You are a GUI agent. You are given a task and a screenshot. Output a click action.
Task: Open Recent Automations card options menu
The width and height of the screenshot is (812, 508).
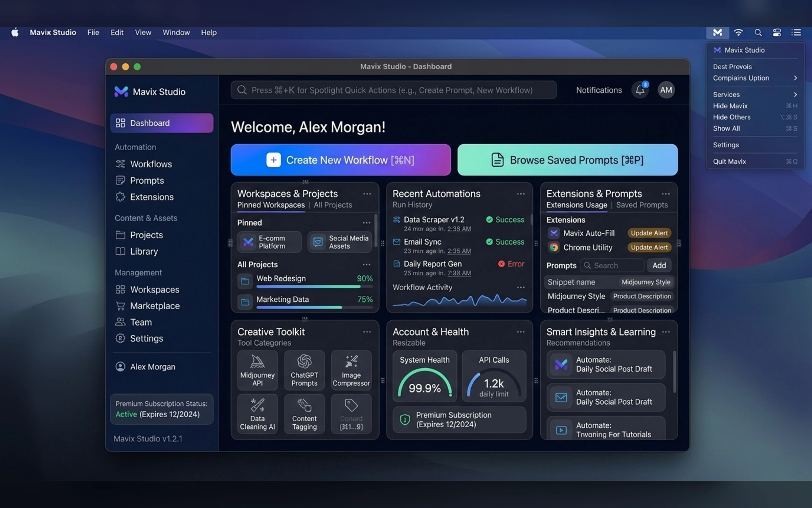521,194
